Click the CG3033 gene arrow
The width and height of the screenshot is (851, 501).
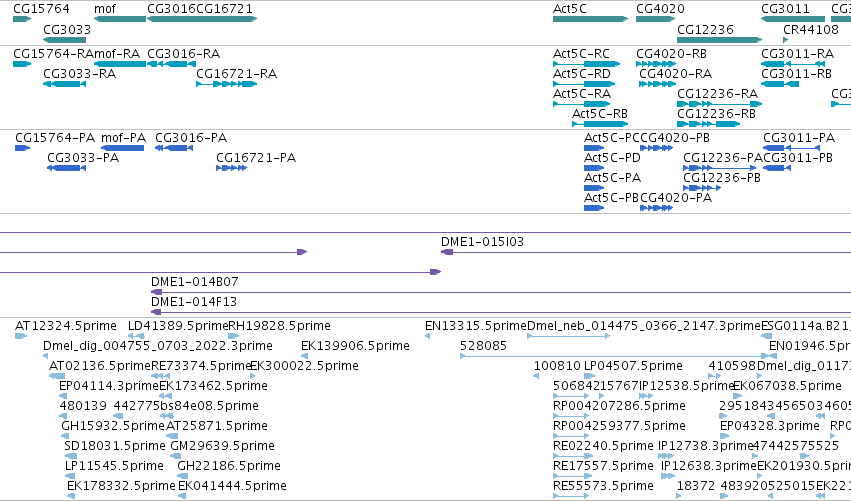coord(65,40)
